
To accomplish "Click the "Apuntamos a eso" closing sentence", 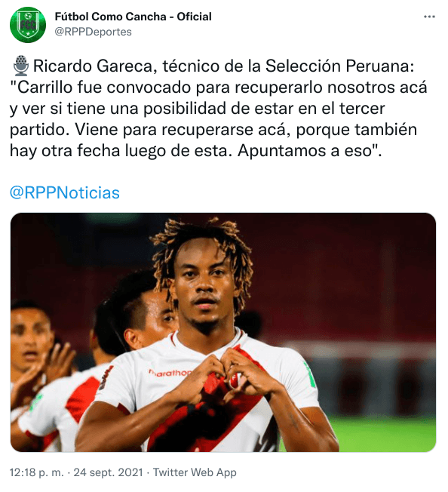I will click(309, 151).
